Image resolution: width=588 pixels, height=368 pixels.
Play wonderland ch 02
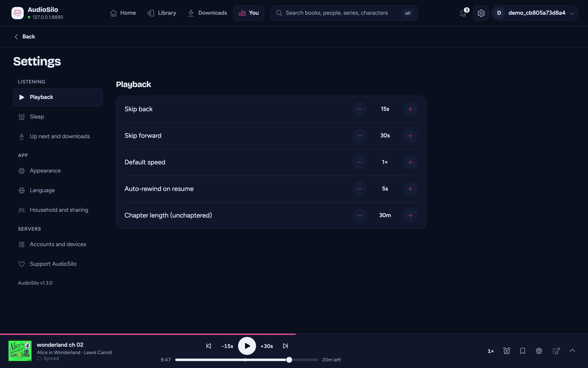click(247, 346)
